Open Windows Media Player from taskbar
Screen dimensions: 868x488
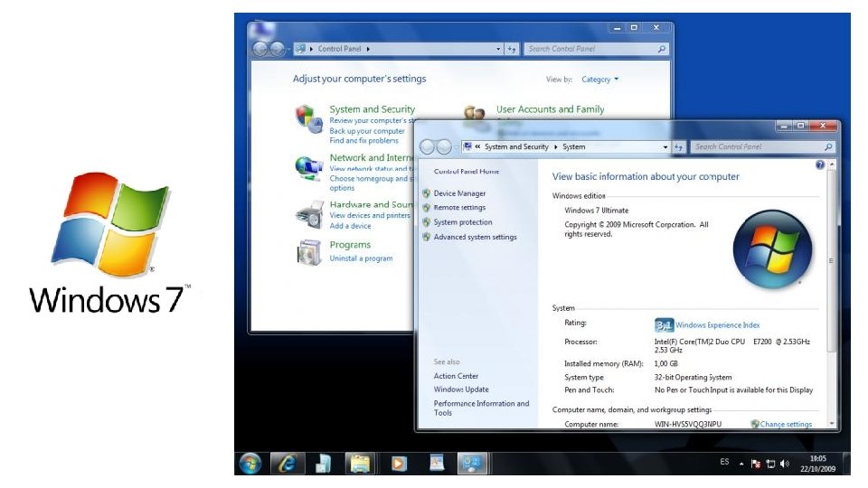[398, 464]
